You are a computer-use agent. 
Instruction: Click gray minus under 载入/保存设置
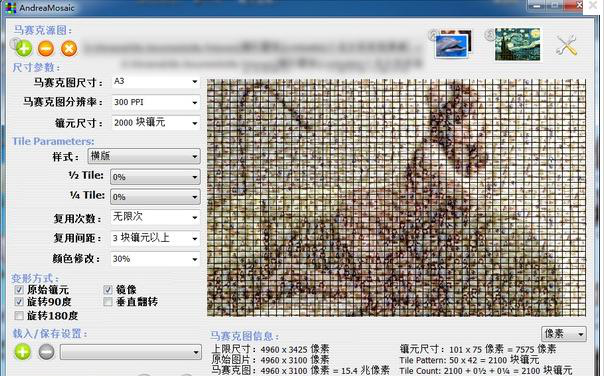[46, 352]
